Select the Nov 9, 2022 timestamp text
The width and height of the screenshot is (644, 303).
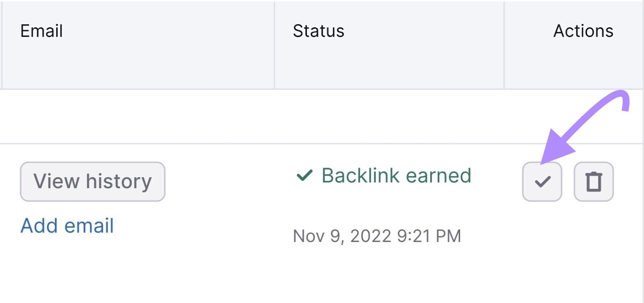(x=376, y=236)
